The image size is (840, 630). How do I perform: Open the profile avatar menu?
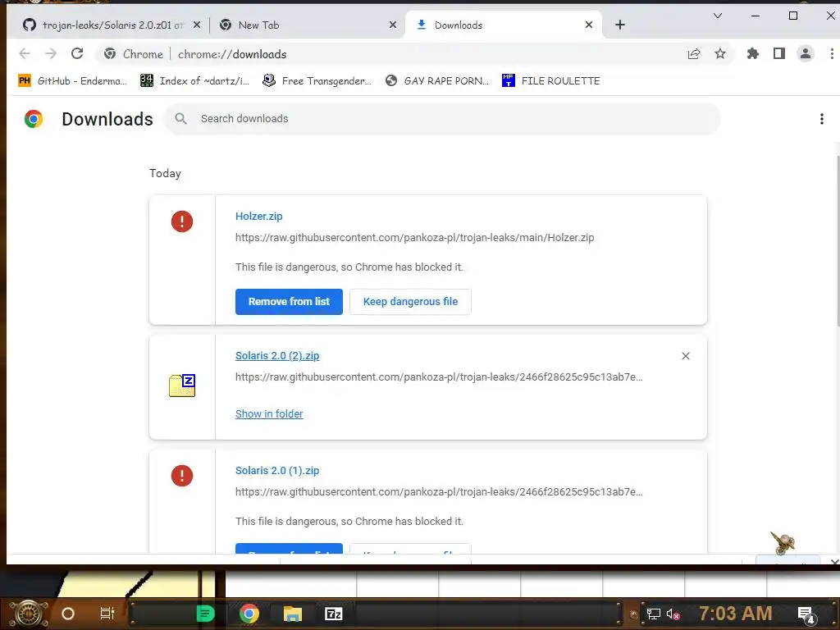[x=806, y=53]
